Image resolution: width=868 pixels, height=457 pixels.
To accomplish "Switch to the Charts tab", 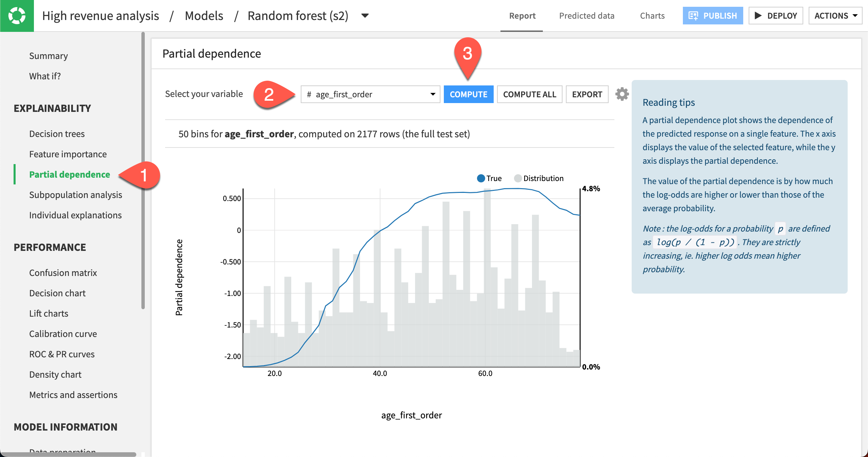I will point(652,16).
